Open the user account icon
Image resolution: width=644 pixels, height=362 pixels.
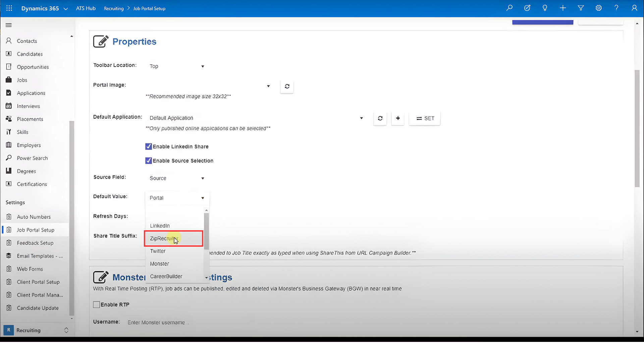coord(634,8)
